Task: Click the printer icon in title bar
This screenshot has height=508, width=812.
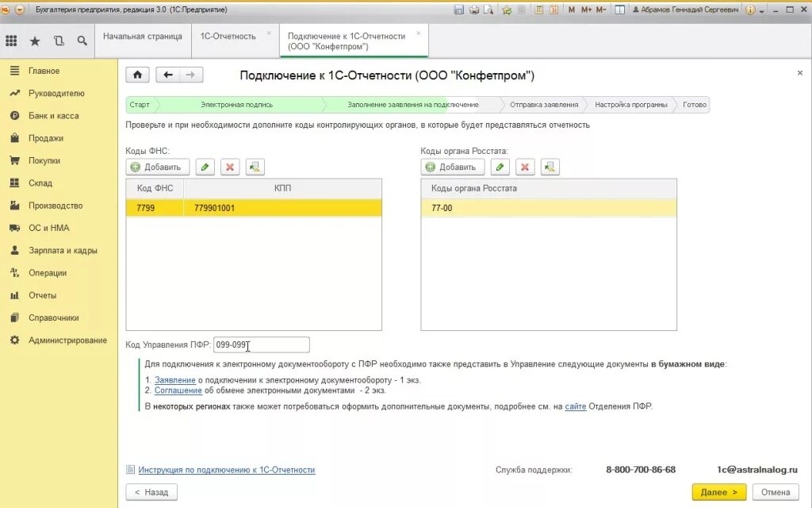Action: pos(474,10)
